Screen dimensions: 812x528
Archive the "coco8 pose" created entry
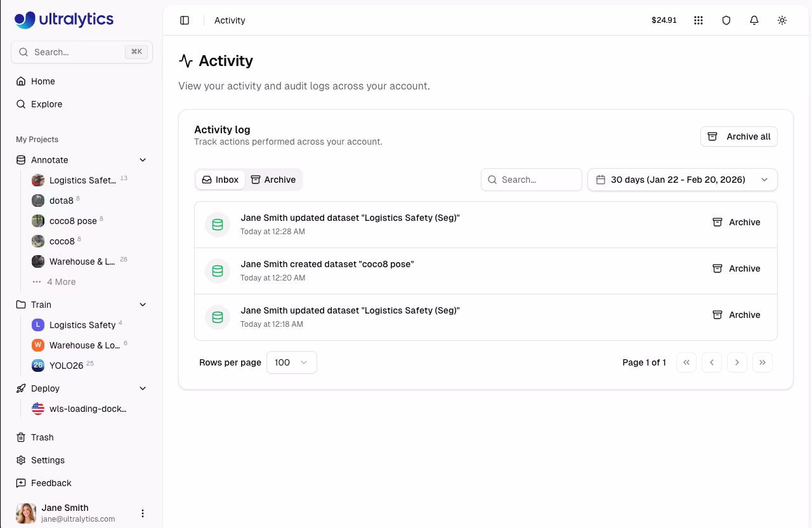pyautogui.click(x=736, y=268)
